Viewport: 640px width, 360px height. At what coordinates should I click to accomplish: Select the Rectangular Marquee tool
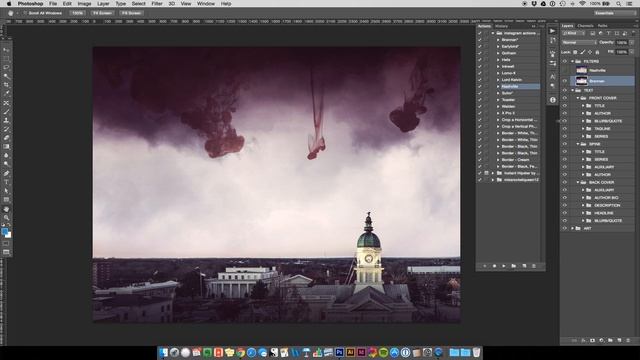tap(6, 59)
